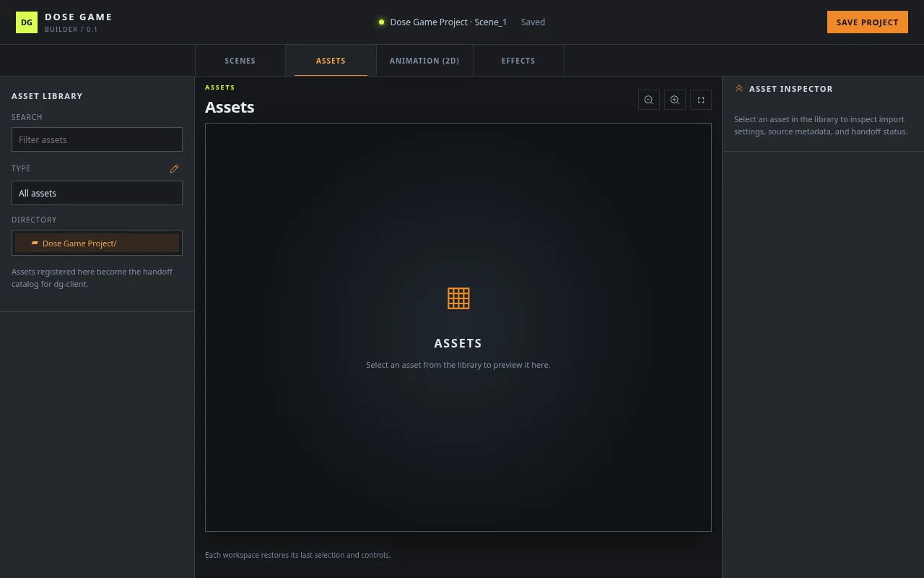Click the Asset Library heading
Image resolution: width=924 pixels, height=578 pixels.
click(47, 96)
